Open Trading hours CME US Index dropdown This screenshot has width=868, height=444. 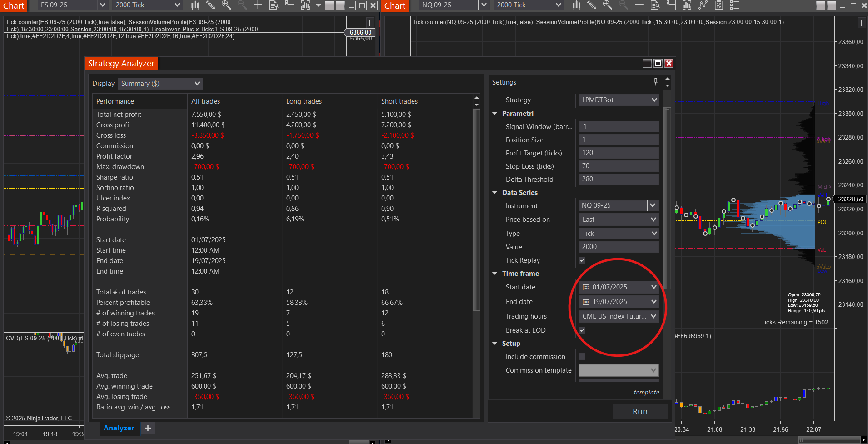pyautogui.click(x=619, y=316)
